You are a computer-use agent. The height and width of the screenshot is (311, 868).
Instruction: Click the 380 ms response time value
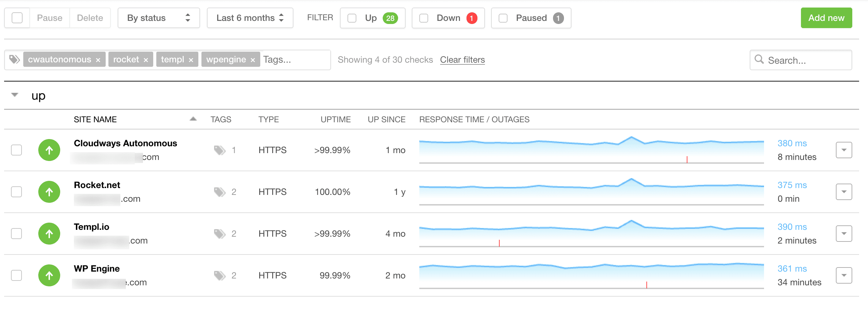(x=792, y=143)
